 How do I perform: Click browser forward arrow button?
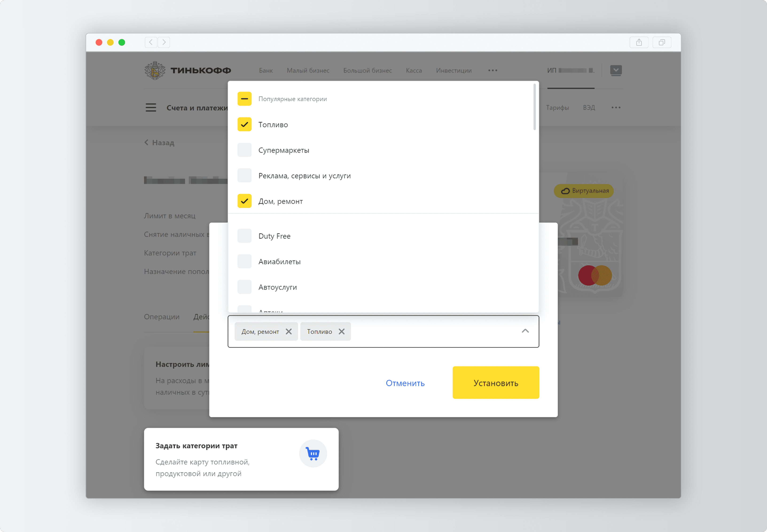(x=164, y=42)
